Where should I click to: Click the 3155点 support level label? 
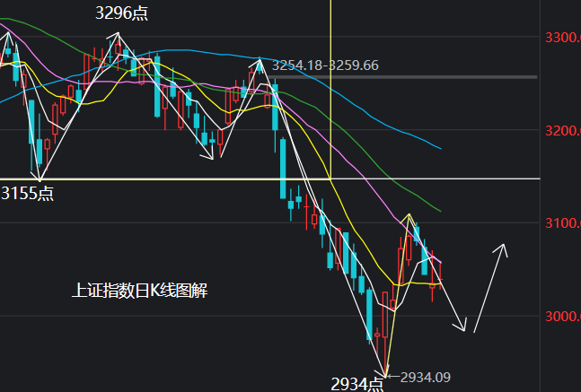[27, 194]
